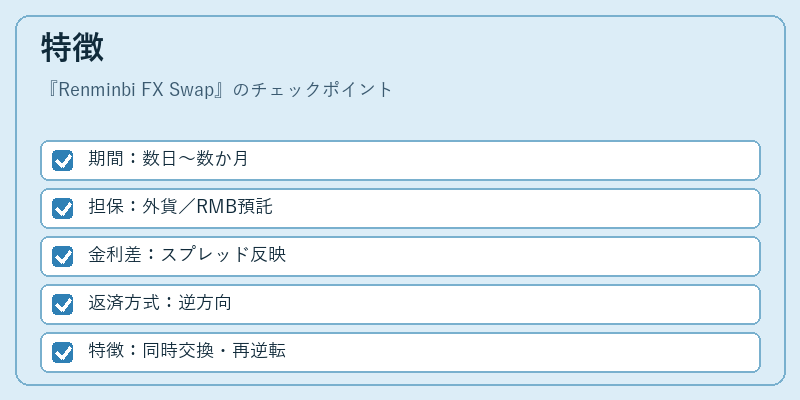Click the 担保：外貨／RMB預託 label
The width and height of the screenshot is (800, 400).
(x=180, y=207)
